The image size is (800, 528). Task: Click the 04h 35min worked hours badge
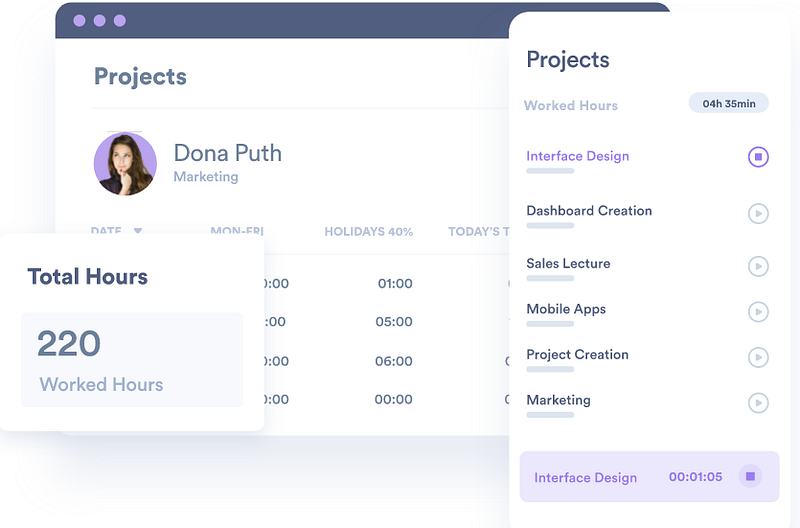(x=729, y=103)
